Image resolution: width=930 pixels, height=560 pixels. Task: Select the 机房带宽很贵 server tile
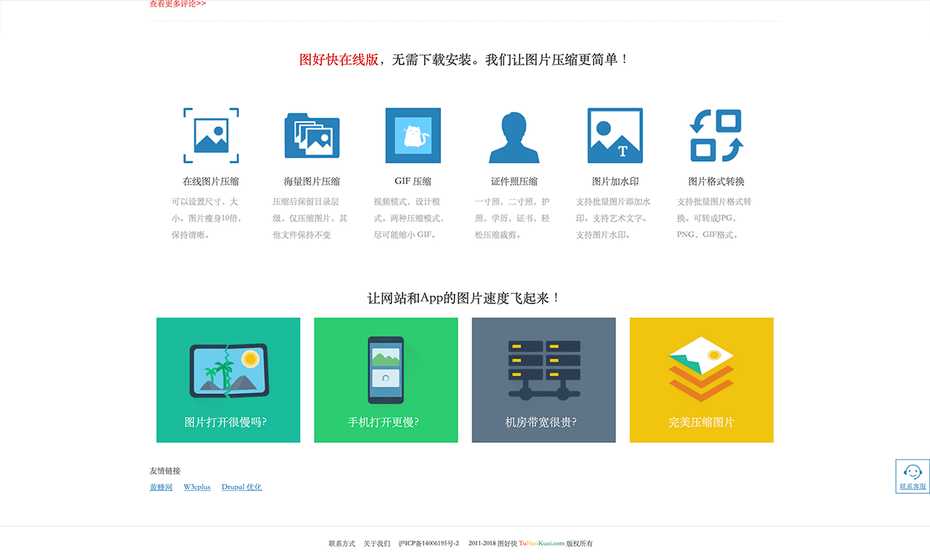(543, 380)
